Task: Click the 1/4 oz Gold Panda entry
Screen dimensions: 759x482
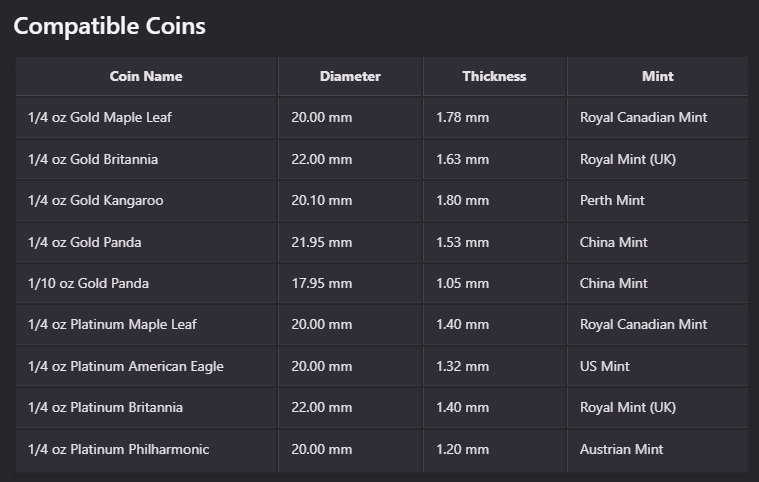Action: 86,242
